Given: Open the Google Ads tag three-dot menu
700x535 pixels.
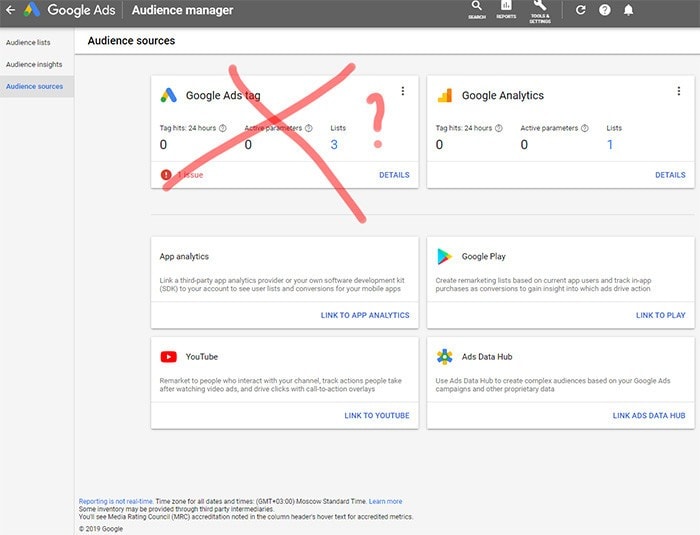Looking at the screenshot, I should [403, 91].
